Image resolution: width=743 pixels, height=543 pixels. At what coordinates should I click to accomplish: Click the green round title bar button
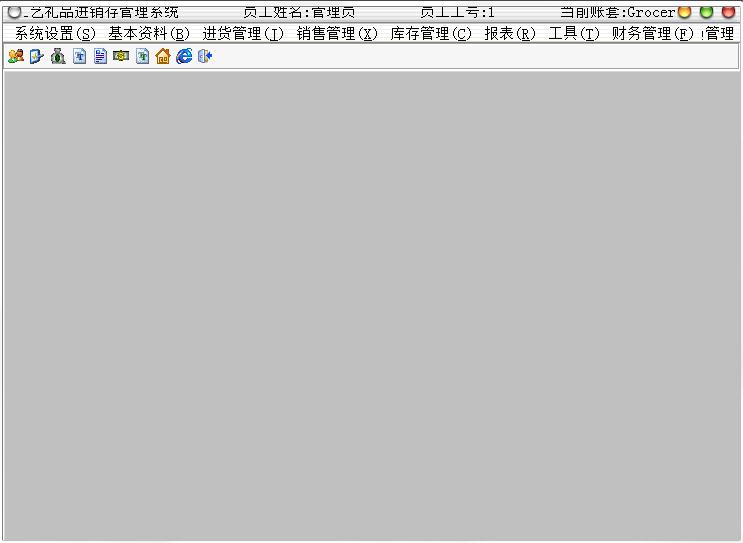(x=707, y=12)
